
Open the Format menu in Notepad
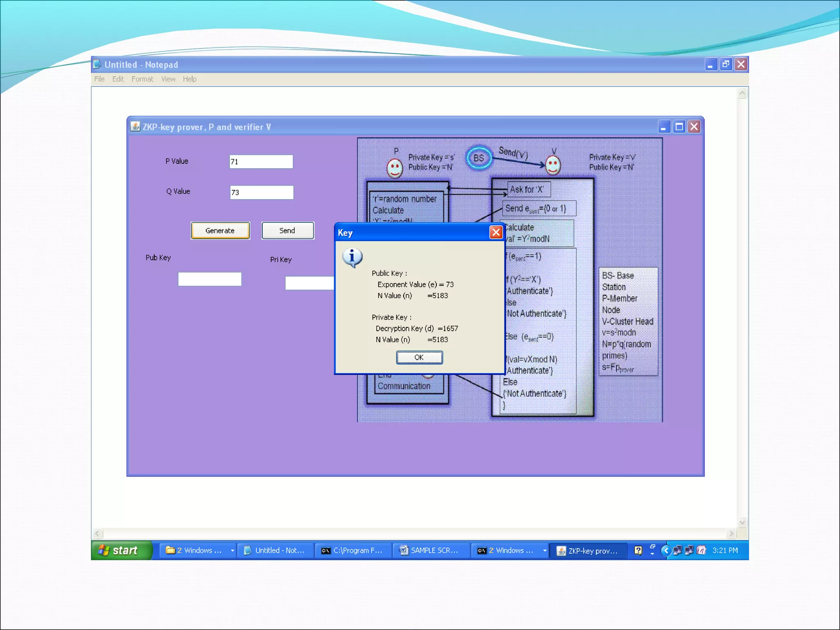142,79
